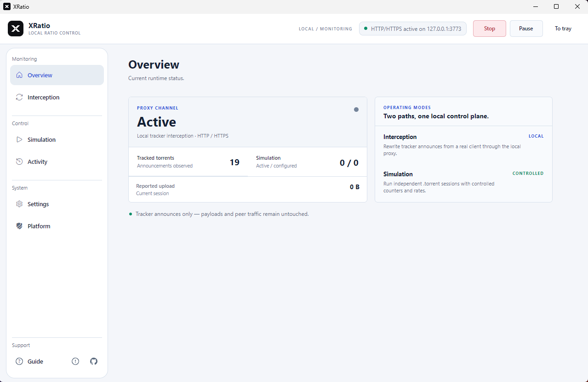Image resolution: width=588 pixels, height=382 pixels.
Task: Minimize the XRatio window
Action: coord(535,6)
